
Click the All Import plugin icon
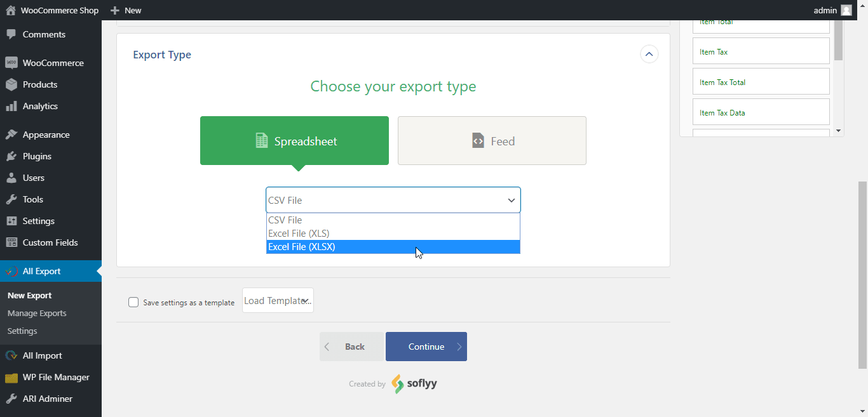(x=11, y=355)
